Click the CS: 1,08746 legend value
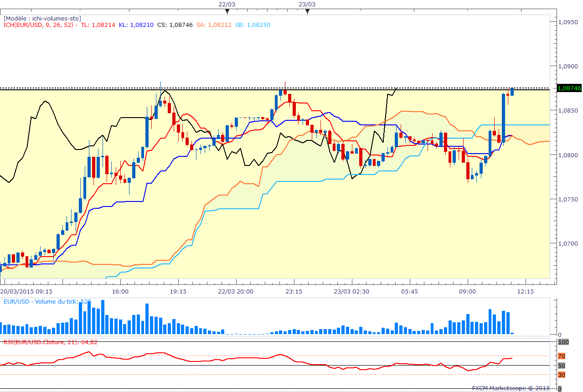 point(175,25)
